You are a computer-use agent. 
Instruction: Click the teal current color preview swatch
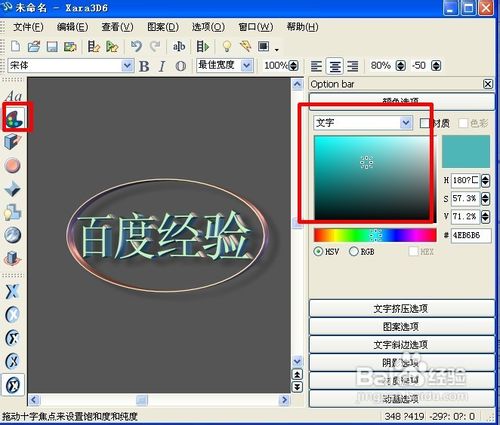(x=466, y=151)
